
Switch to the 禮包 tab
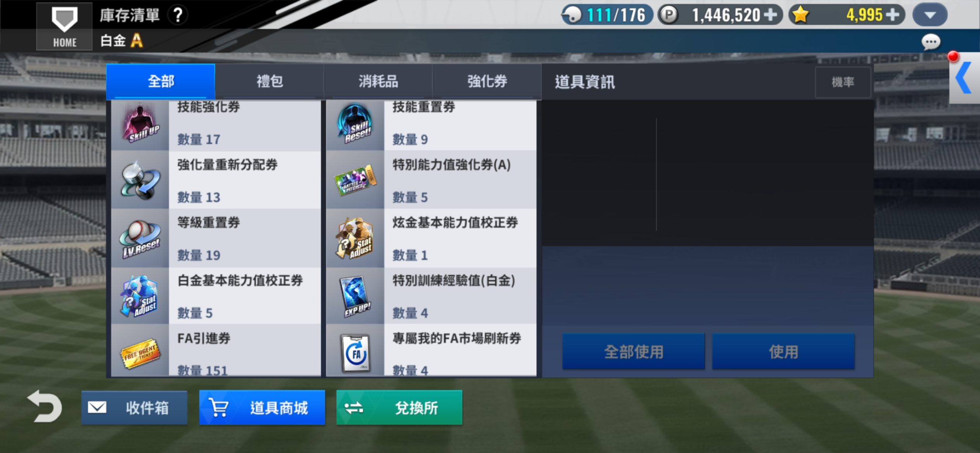pos(269,81)
